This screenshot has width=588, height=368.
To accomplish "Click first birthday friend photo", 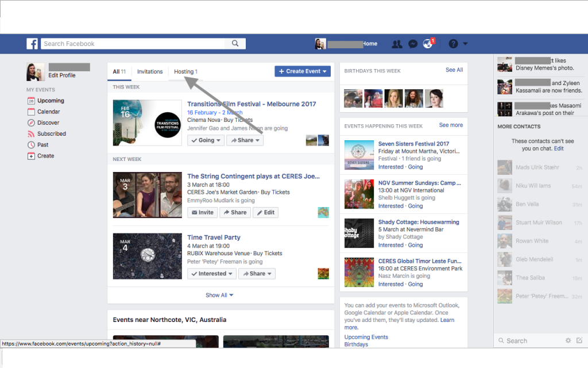I will (353, 98).
